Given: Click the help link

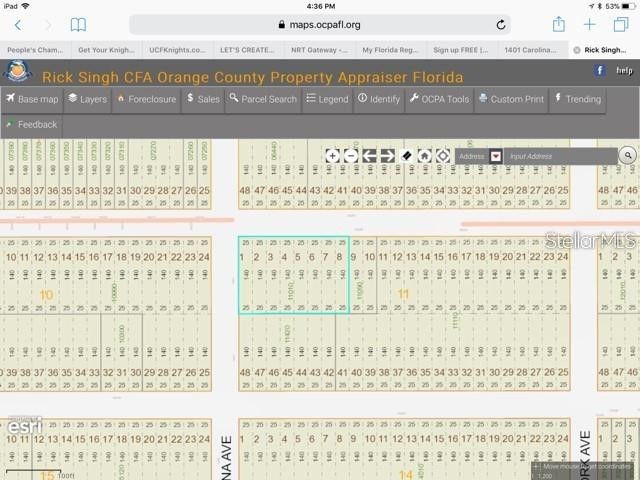Looking at the screenshot, I should point(624,71).
